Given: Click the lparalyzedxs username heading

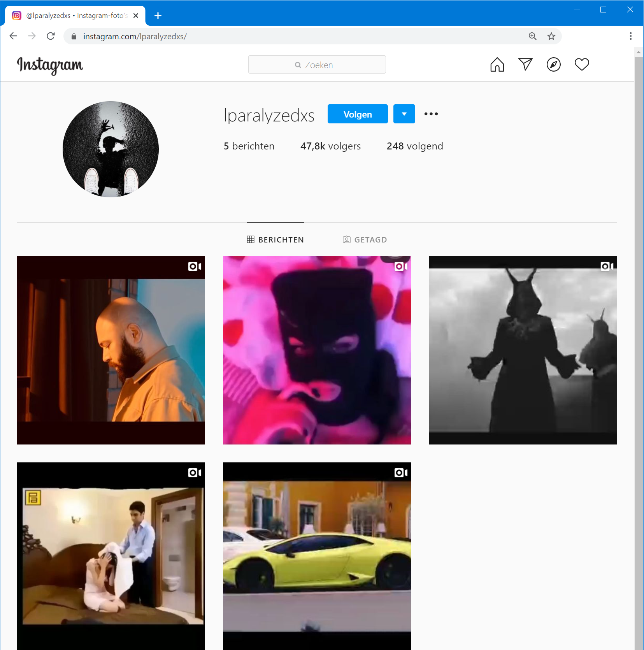Looking at the screenshot, I should pos(269,115).
